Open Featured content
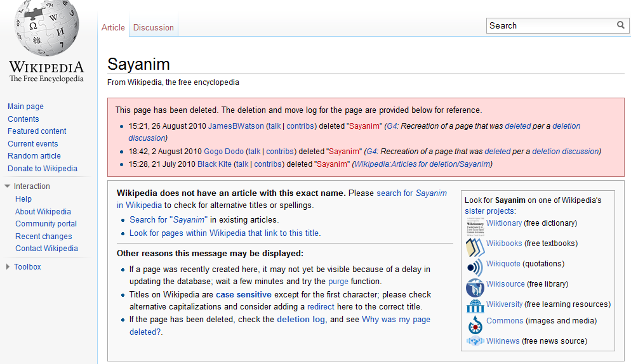The image size is (631, 364). tap(37, 131)
